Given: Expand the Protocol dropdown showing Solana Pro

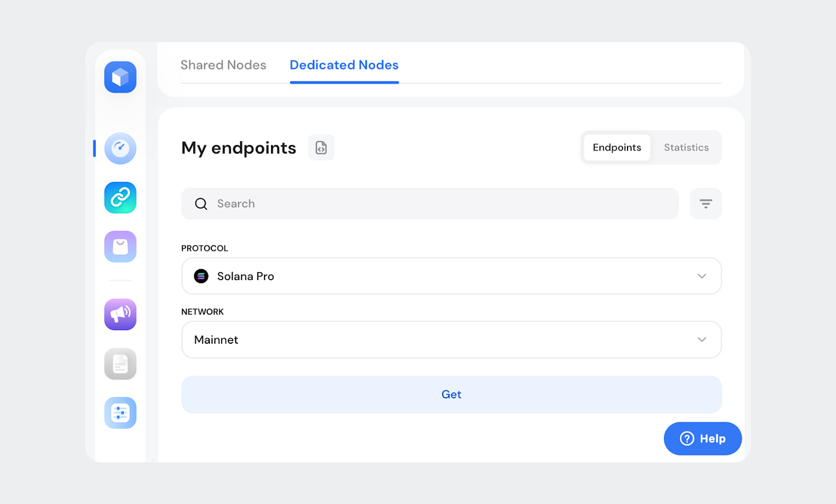Looking at the screenshot, I should coord(451,276).
